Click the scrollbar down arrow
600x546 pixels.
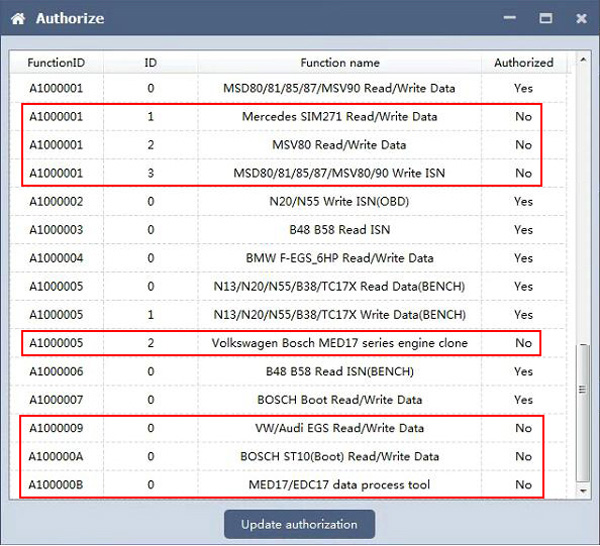coord(583,491)
